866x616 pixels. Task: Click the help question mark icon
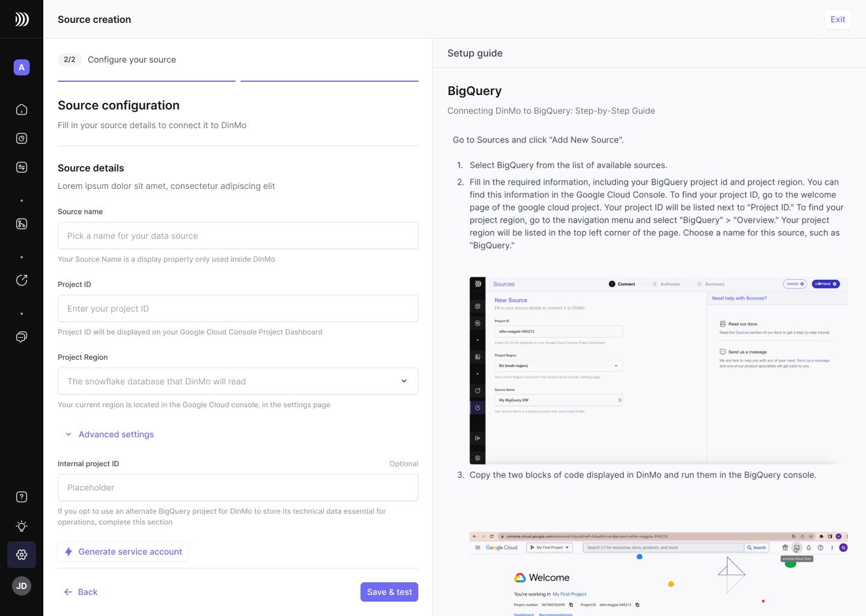tap(22, 497)
